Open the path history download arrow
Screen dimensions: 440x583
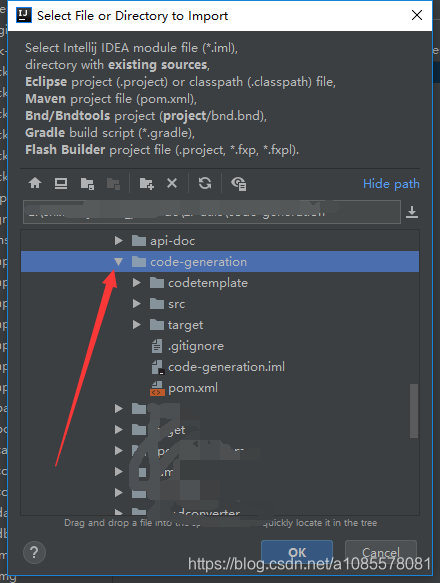point(412,212)
